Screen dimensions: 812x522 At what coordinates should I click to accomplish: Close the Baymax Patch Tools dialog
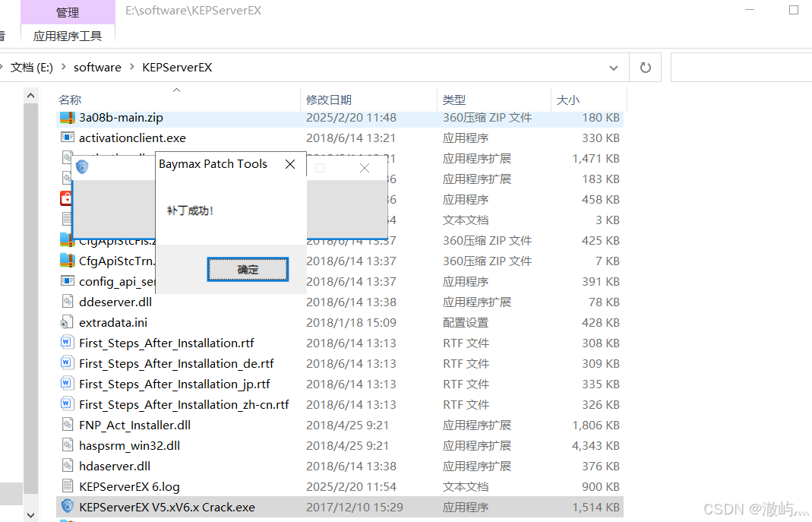pyautogui.click(x=290, y=164)
